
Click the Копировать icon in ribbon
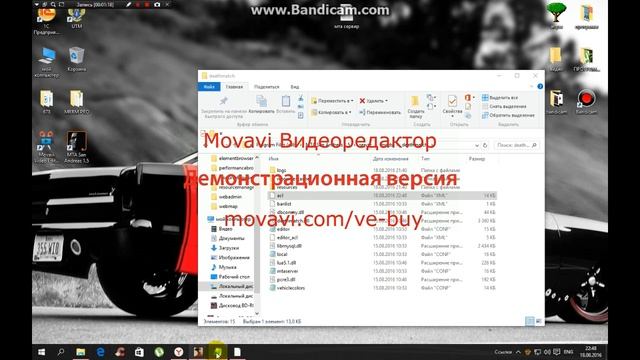tap(261, 101)
